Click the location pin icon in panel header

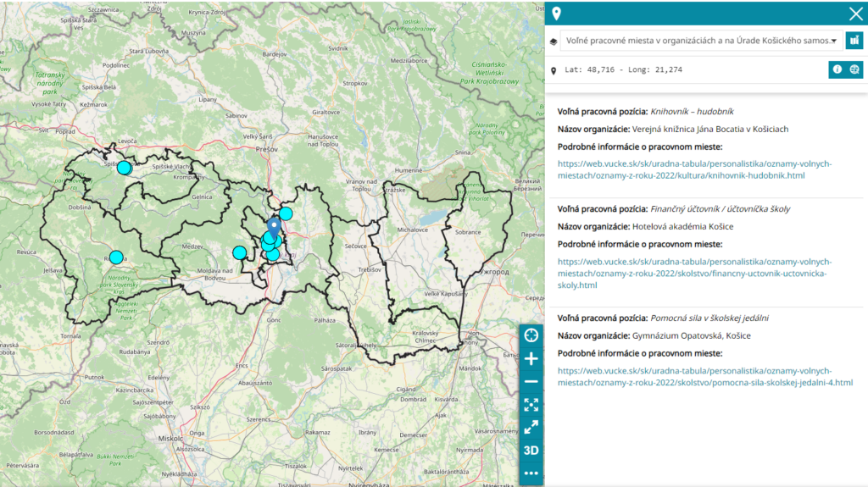pos(556,14)
